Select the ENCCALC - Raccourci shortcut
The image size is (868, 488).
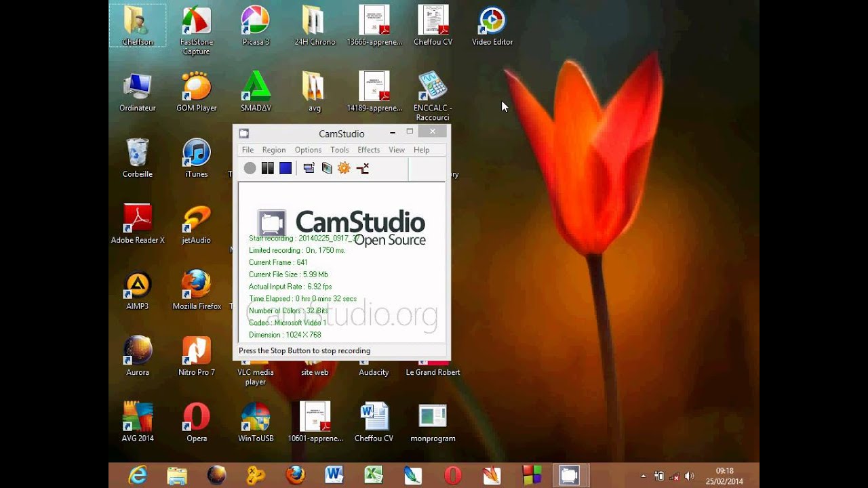tap(433, 97)
